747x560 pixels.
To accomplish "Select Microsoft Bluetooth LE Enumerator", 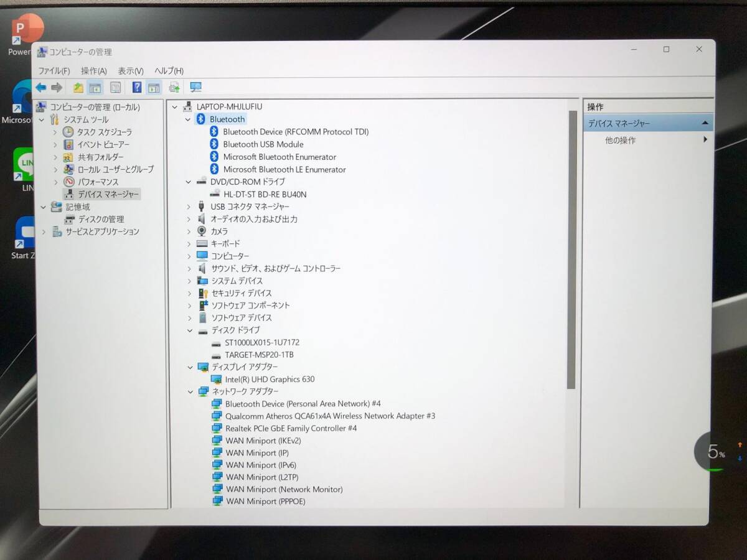I will click(284, 169).
